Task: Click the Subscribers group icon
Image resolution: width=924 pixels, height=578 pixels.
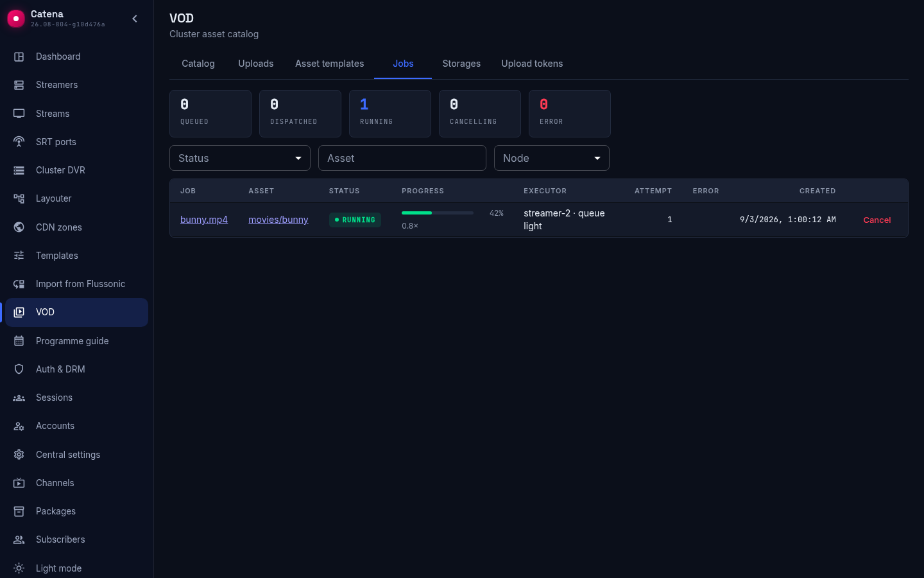Action: pos(19,539)
